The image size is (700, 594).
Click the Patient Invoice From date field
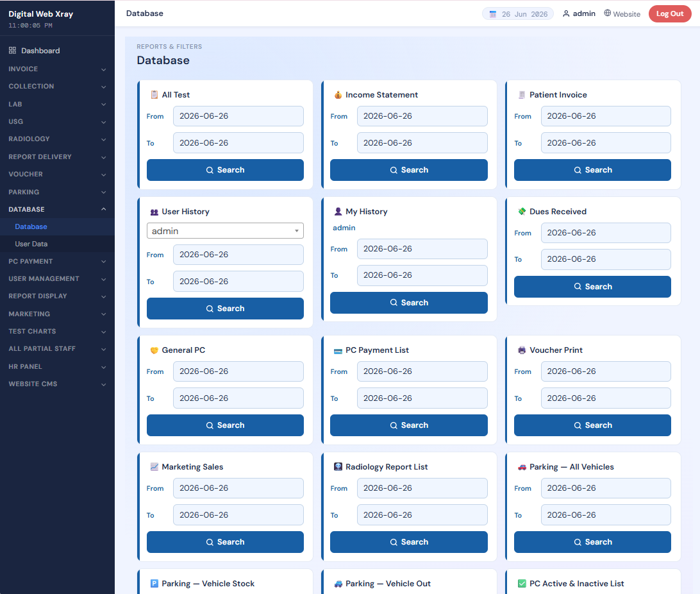tap(606, 116)
